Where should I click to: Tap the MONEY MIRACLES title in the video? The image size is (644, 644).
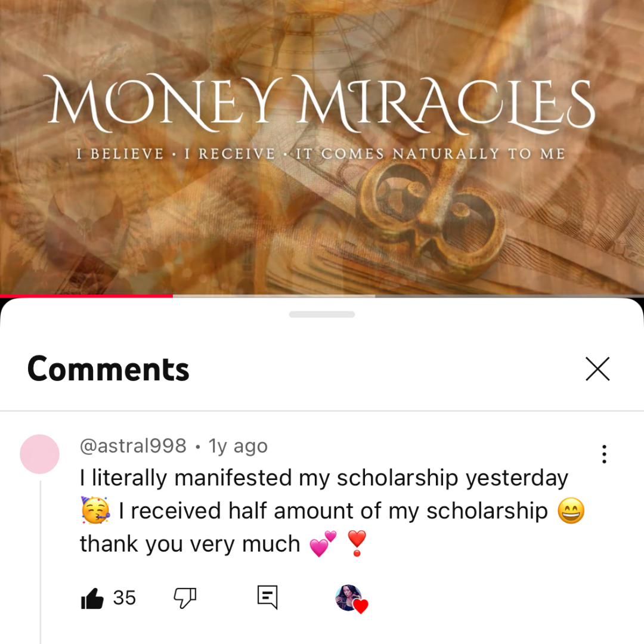322,104
